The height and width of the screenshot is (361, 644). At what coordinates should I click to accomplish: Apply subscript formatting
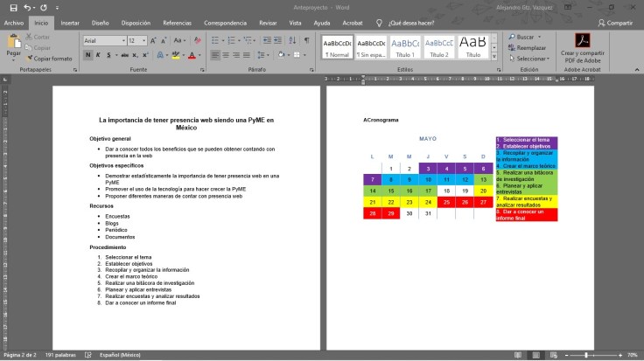[135, 55]
